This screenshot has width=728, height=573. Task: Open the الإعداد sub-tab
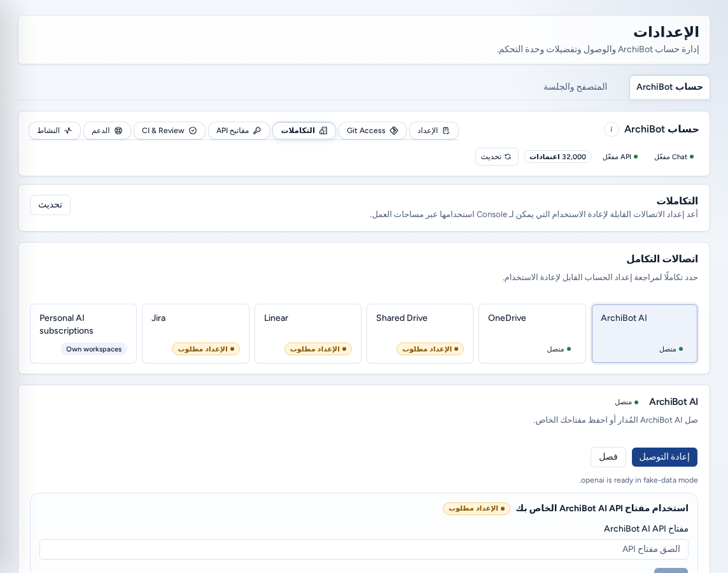pos(433,131)
